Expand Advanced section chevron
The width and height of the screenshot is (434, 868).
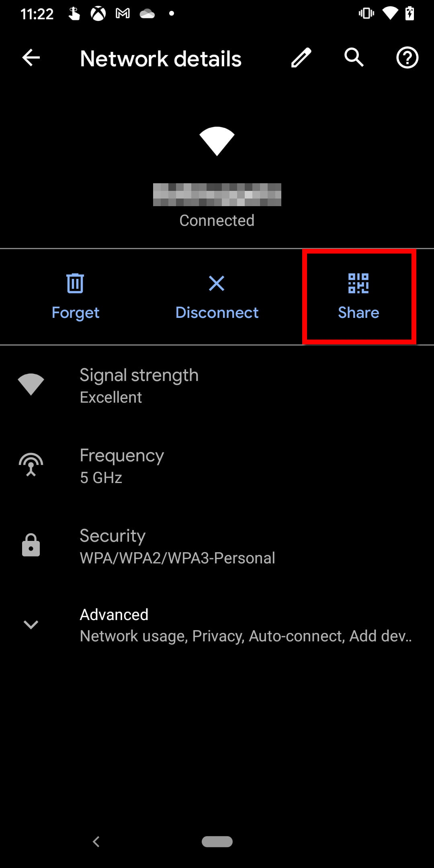(x=31, y=624)
